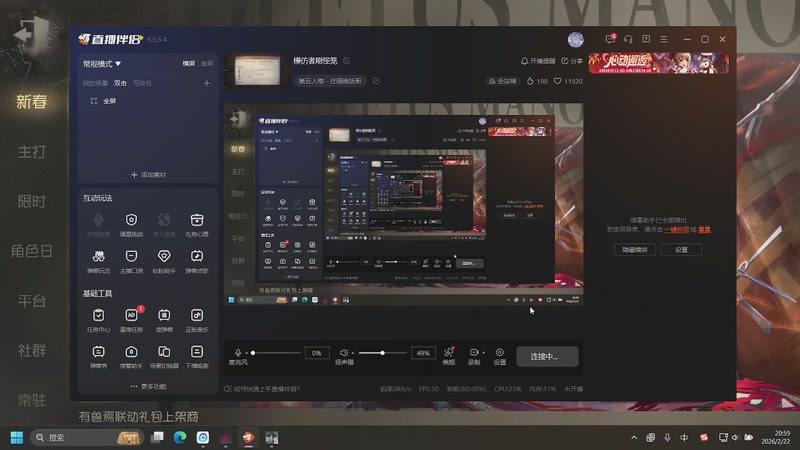Click the speaker 49% value field
Image resolution: width=800 pixels, height=450 pixels.
click(423, 353)
